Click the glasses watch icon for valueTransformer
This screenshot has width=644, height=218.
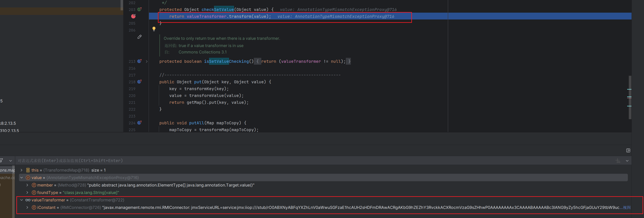(x=28, y=200)
